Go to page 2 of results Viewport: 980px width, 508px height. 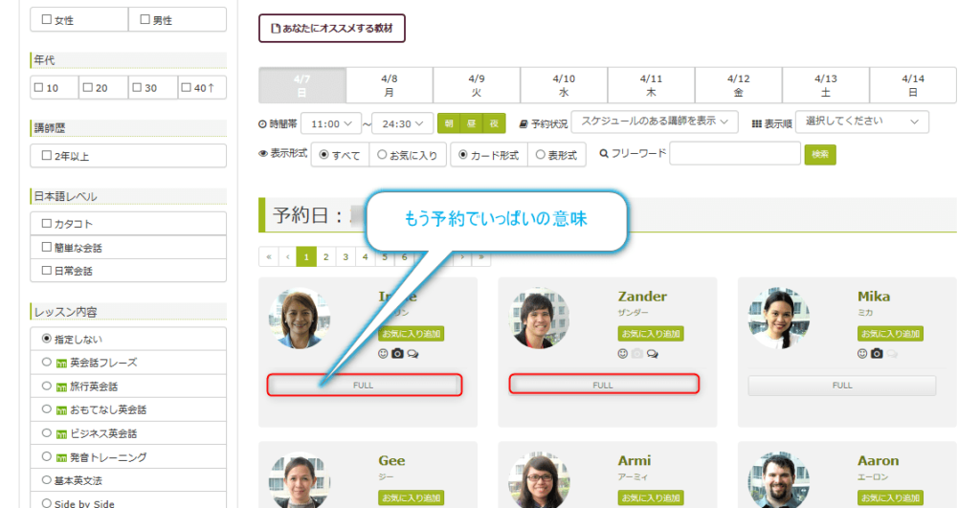point(325,256)
